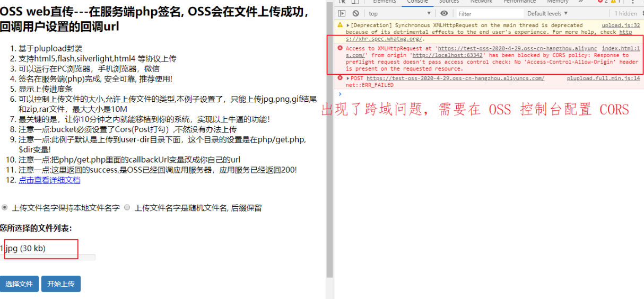Open live expression with the eye icon
Screen dimensions: 644x299
coord(444,13)
